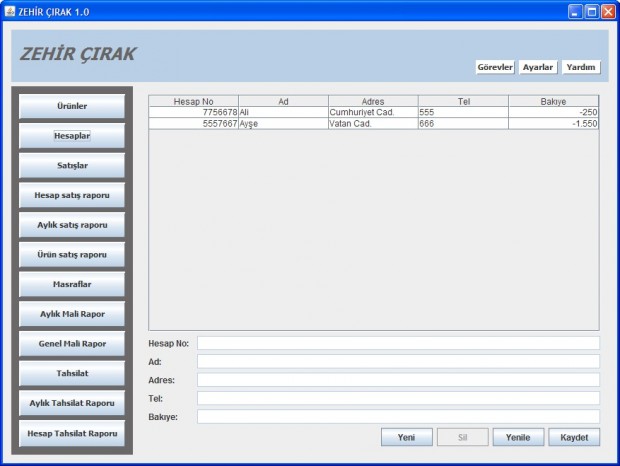Click the Adres column header
620x466 pixels.
[x=373, y=101]
